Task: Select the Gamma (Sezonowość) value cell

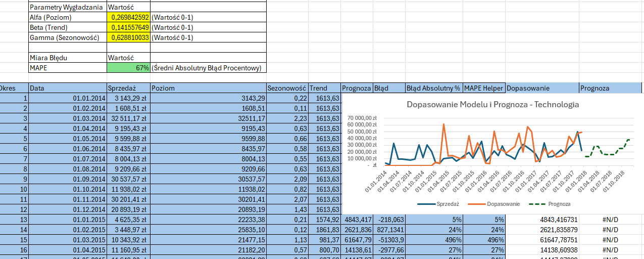Action: point(128,37)
